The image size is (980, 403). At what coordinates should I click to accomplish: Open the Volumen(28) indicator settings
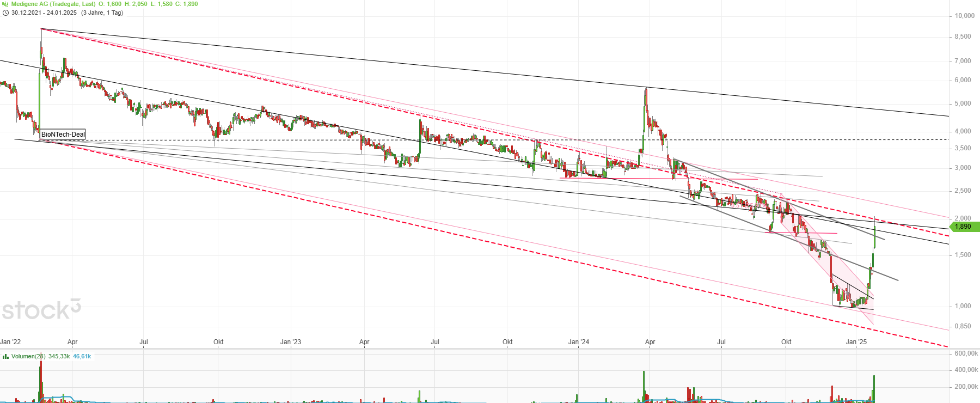pos(28,357)
